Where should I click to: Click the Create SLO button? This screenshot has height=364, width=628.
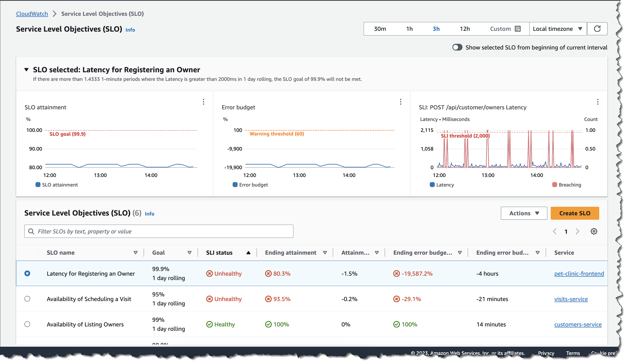(575, 213)
